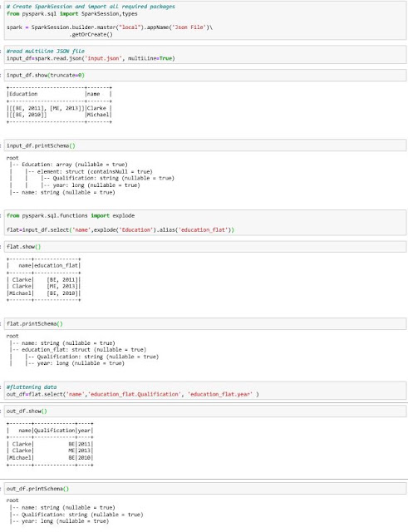Click the SparkSession import code cell
Screen dimensions: 408x532
205,20
